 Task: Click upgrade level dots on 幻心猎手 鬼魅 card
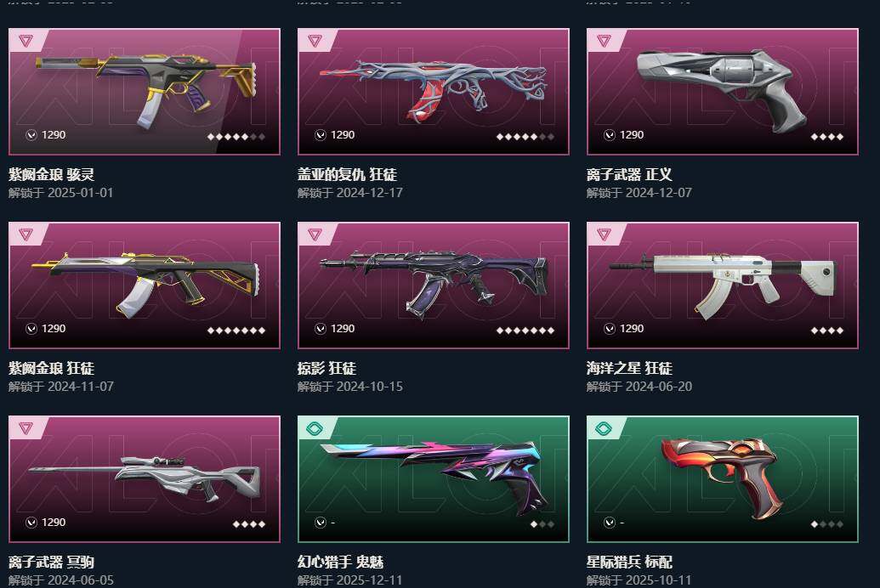[x=542, y=524]
